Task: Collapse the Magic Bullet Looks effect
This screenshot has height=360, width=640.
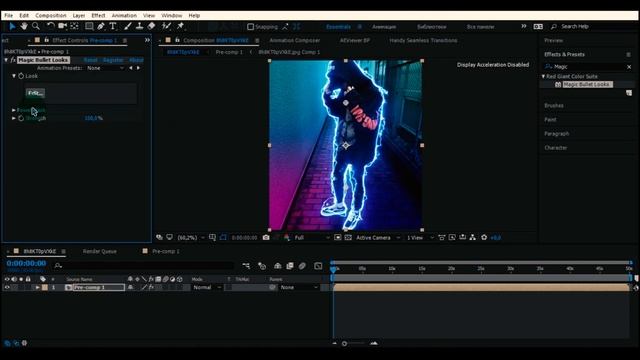Action: pos(6,60)
